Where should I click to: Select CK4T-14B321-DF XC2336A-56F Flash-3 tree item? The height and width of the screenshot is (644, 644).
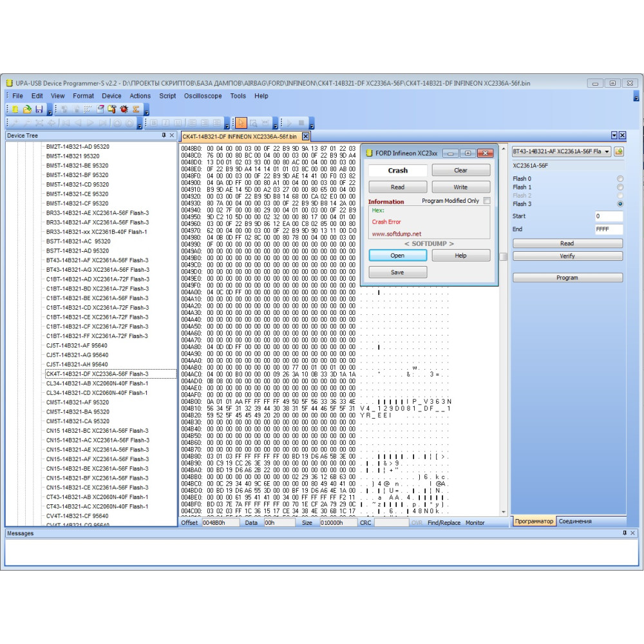97,374
